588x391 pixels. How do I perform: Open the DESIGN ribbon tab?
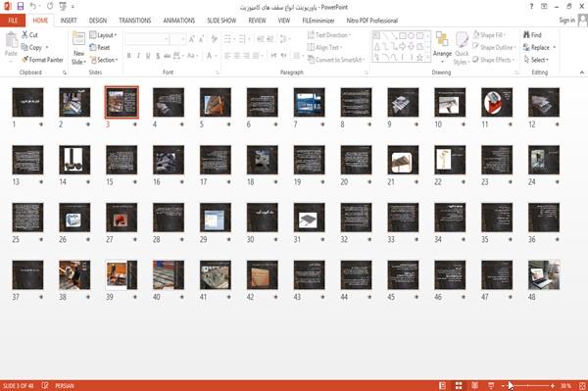97,21
